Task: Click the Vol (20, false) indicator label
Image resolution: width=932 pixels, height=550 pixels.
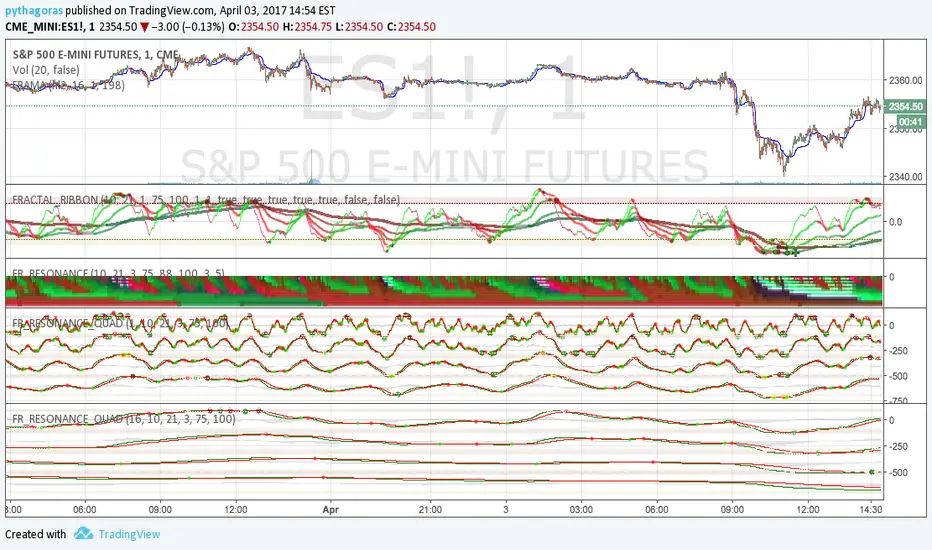Action: [46, 70]
